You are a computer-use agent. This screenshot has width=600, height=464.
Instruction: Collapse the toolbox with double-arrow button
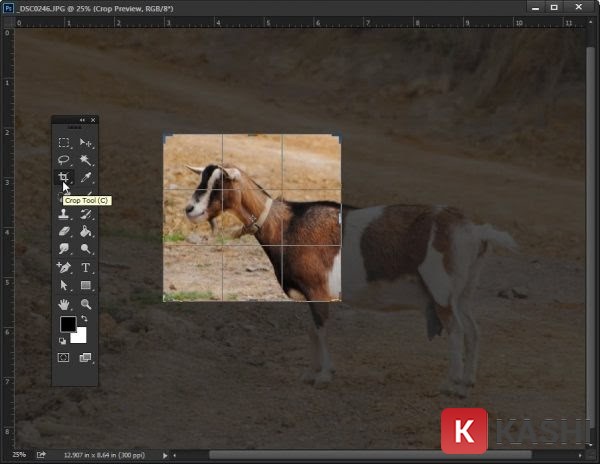click(x=82, y=120)
